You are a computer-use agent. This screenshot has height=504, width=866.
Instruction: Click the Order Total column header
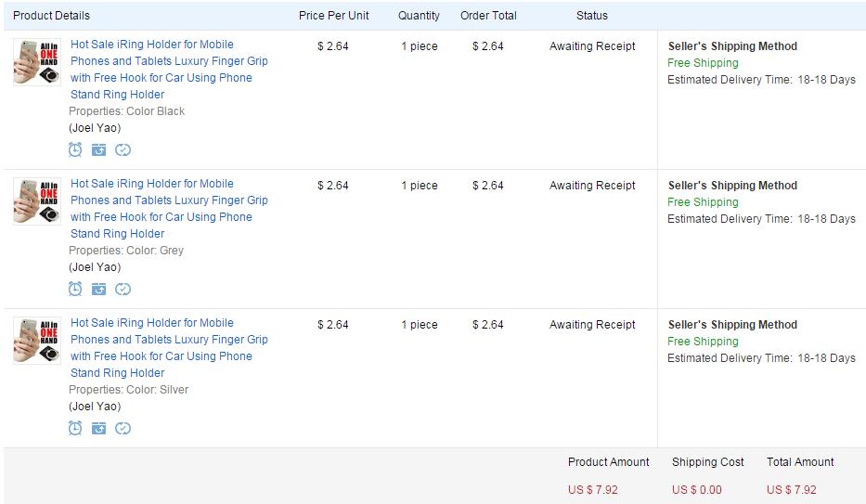coord(488,16)
